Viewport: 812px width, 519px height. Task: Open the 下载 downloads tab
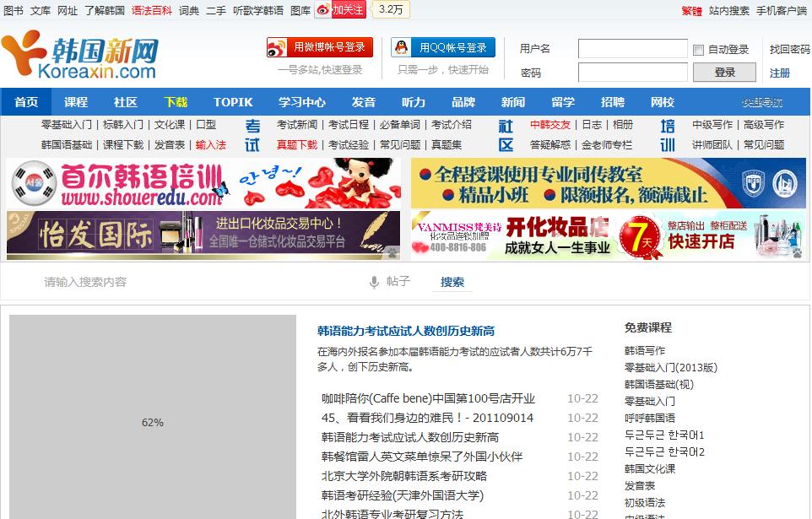coord(175,101)
